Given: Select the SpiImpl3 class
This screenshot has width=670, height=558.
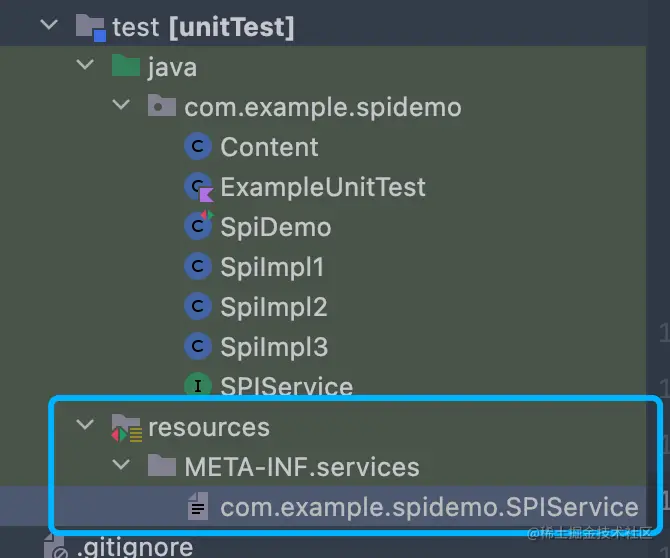Looking at the screenshot, I should click(274, 347).
